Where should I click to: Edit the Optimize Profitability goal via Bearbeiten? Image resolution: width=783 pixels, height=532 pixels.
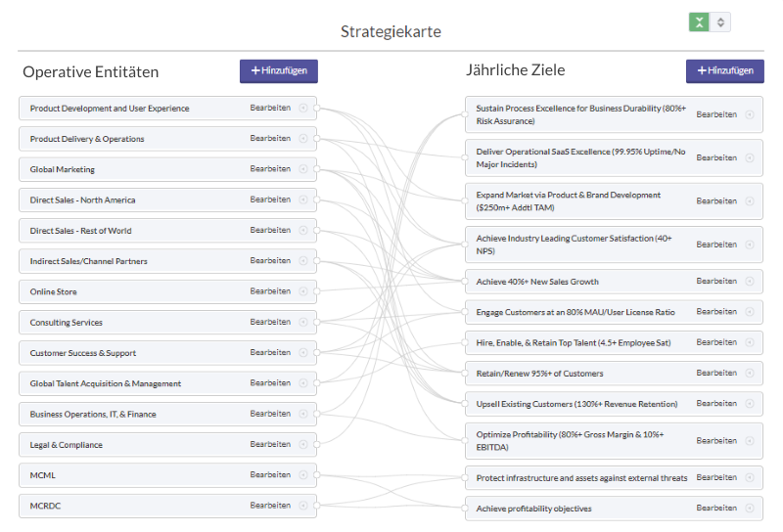point(716,440)
